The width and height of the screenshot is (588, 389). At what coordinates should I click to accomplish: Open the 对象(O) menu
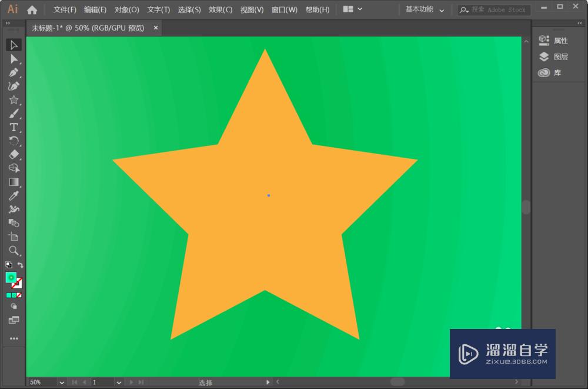pyautogui.click(x=127, y=10)
